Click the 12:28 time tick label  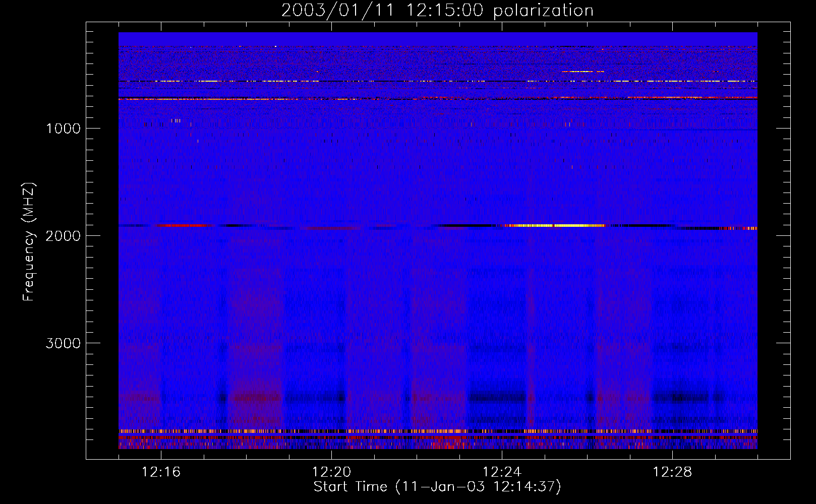pos(672,472)
